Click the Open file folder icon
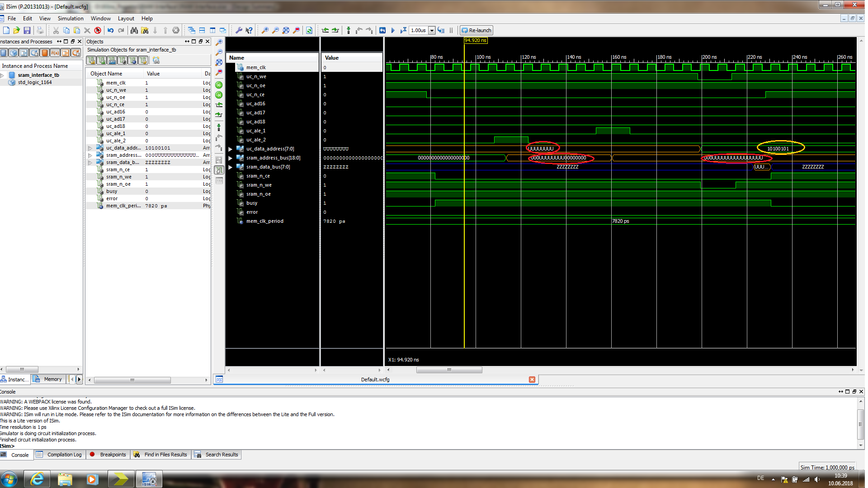 point(17,30)
